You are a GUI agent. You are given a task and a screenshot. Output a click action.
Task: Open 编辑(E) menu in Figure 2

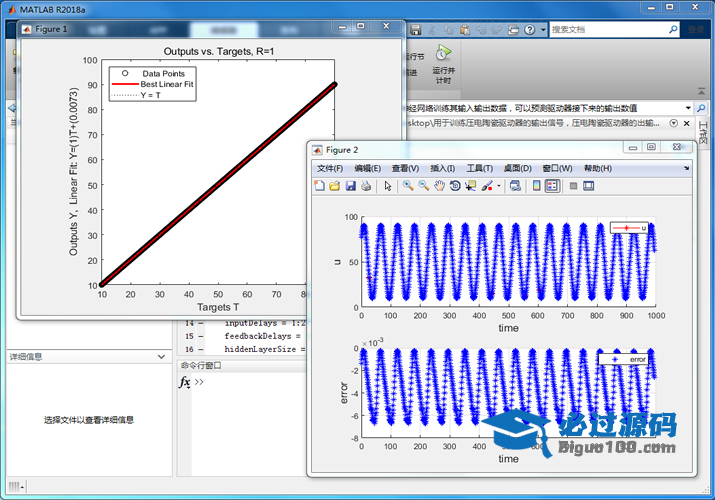[x=368, y=168]
